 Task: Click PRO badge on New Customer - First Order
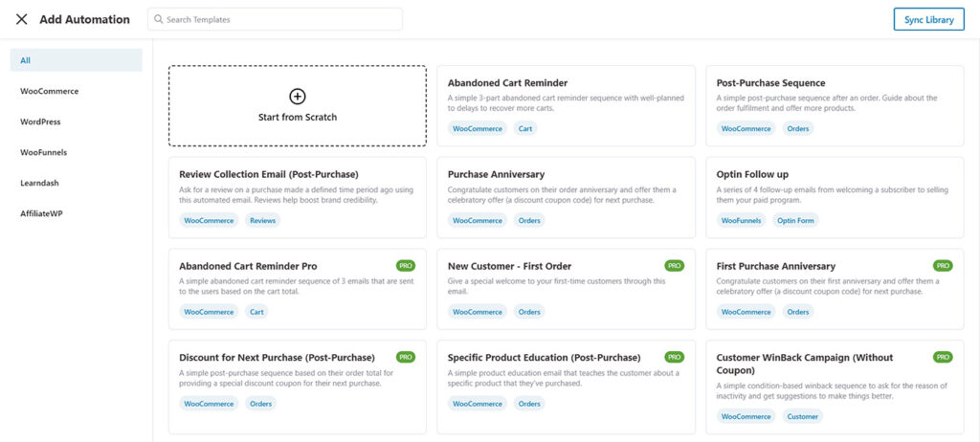pos(675,266)
